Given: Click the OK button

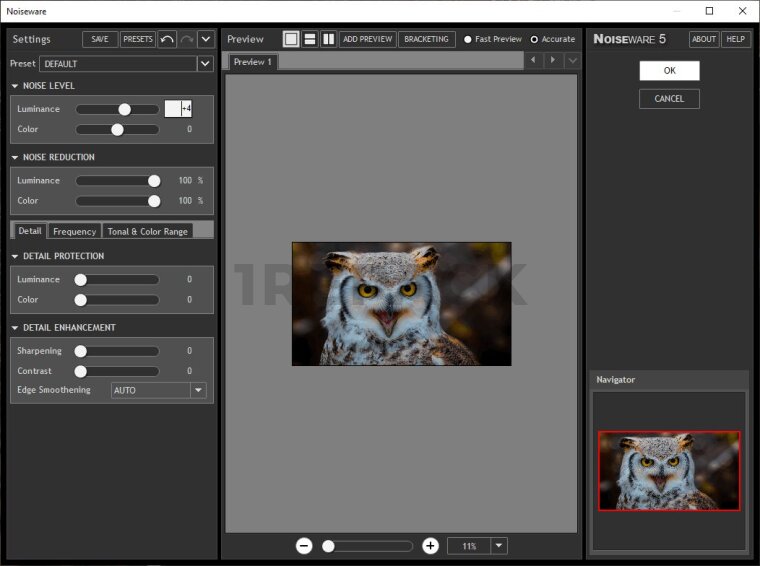Looking at the screenshot, I should tap(669, 71).
